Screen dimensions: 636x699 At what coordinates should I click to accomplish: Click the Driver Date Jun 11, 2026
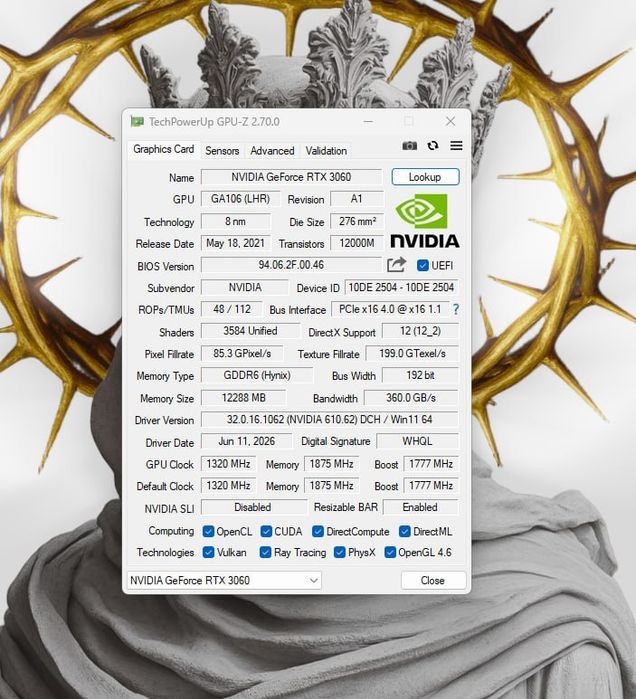click(246, 441)
